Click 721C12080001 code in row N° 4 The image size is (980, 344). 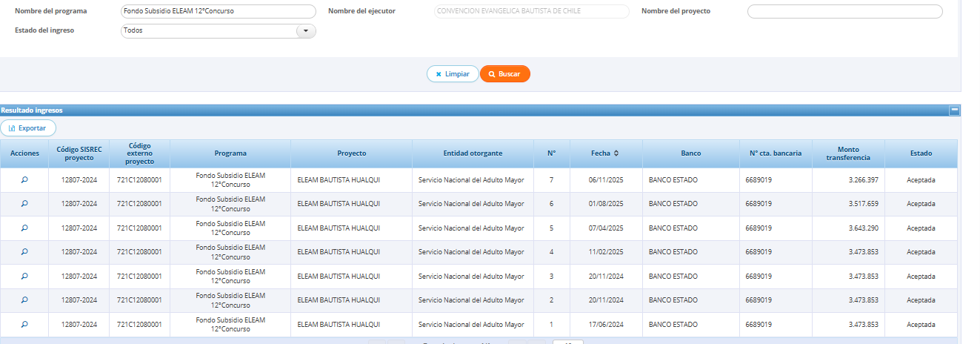tap(140, 252)
